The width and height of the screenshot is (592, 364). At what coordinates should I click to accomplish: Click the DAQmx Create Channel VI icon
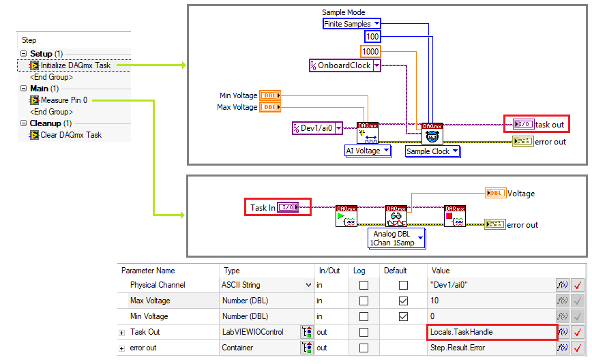[x=367, y=132]
